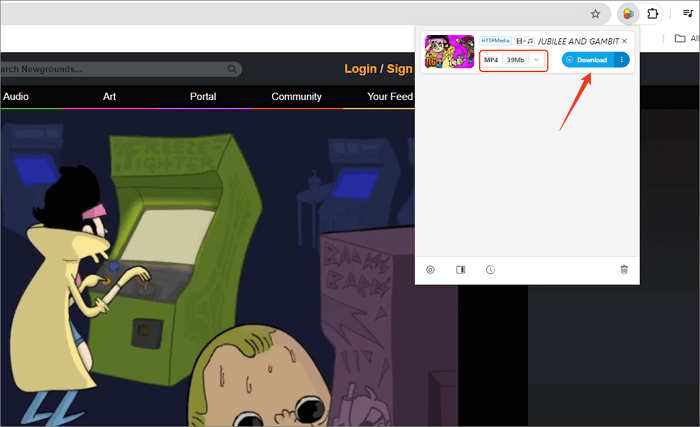Dismiss the JUBILEE AND GAMBIT entry
Viewport: 700px width, 427px height.
coord(624,41)
